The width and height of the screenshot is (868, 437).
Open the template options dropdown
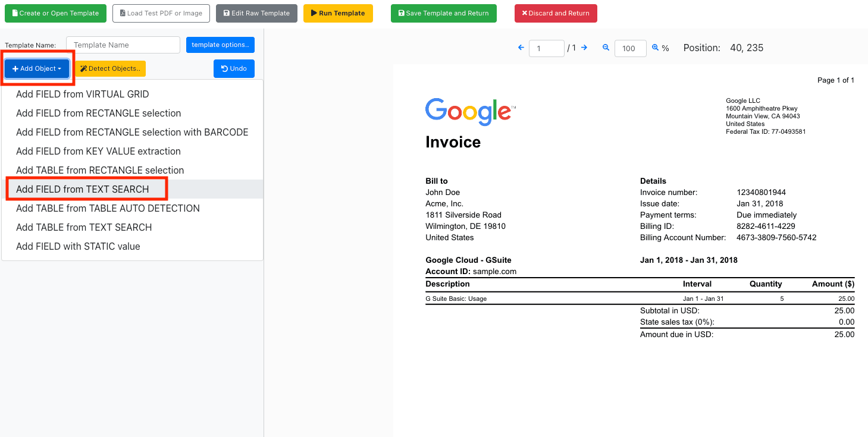point(220,45)
